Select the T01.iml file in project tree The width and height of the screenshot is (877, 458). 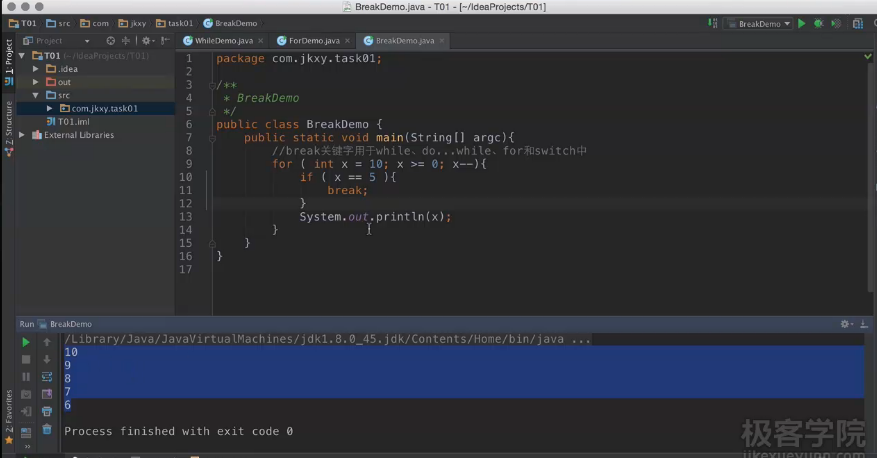point(74,121)
